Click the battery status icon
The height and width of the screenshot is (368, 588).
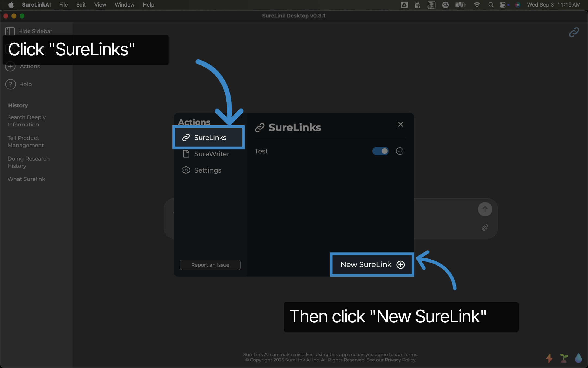click(460, 5)
